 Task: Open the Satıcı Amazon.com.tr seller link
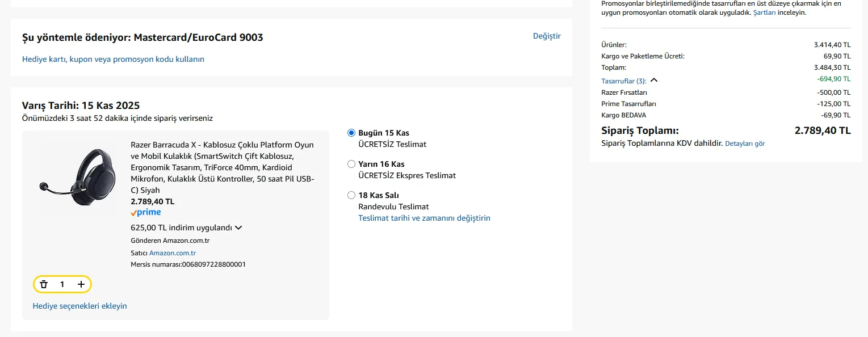click(173, 253)
